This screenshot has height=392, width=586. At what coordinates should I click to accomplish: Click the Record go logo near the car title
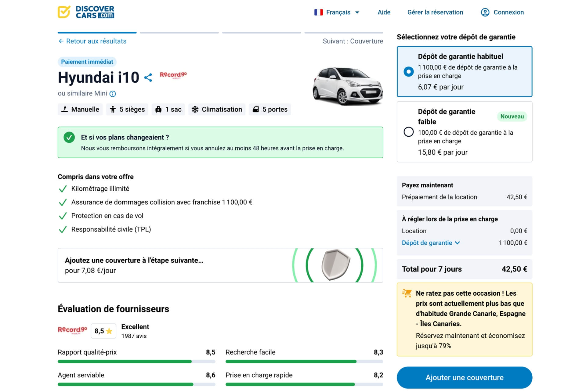(173, 75)
